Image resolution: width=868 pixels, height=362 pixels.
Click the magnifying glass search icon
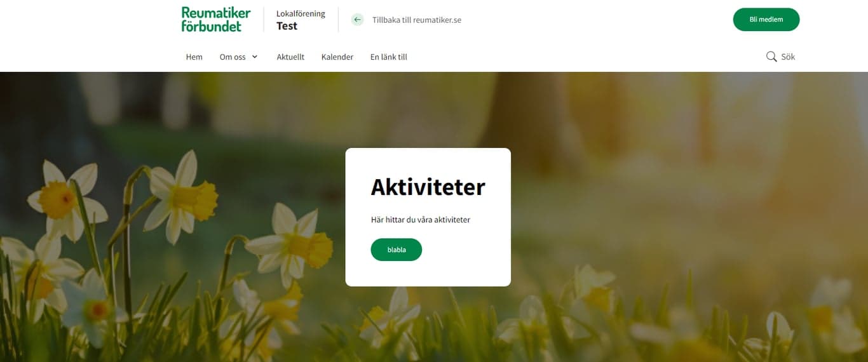(x=771, y=57)
